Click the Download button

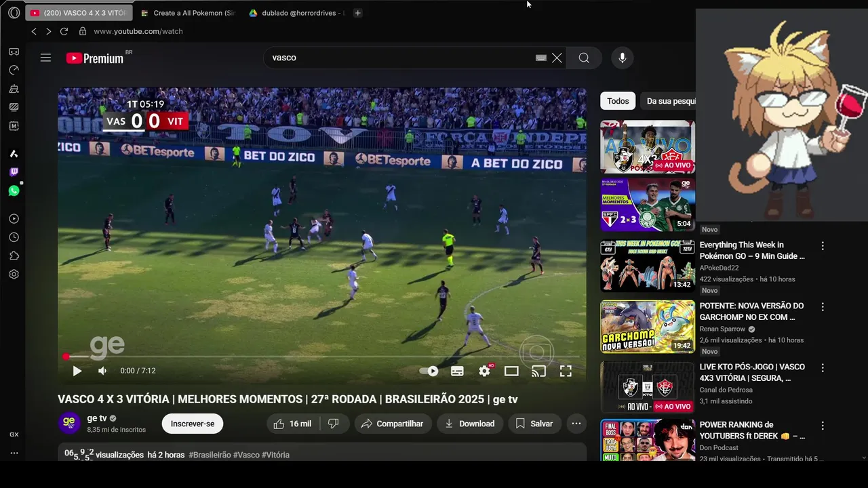[470, 424]
